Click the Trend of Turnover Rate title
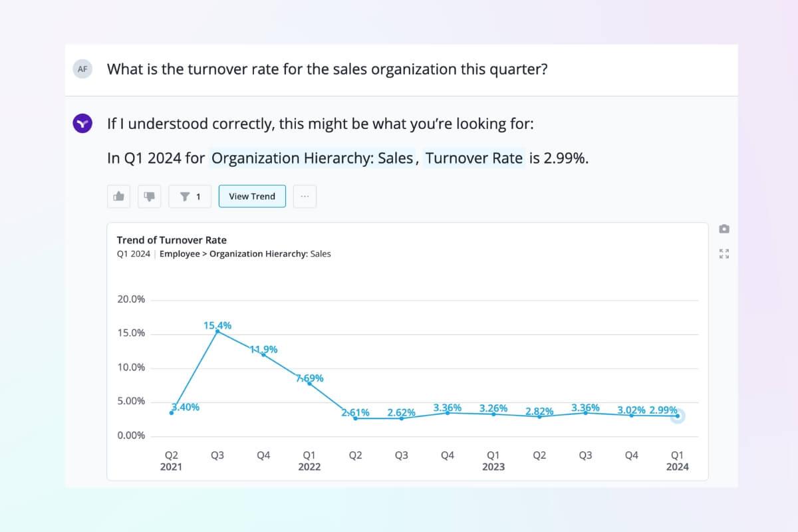The image size is (798, 532). [172, 240]
